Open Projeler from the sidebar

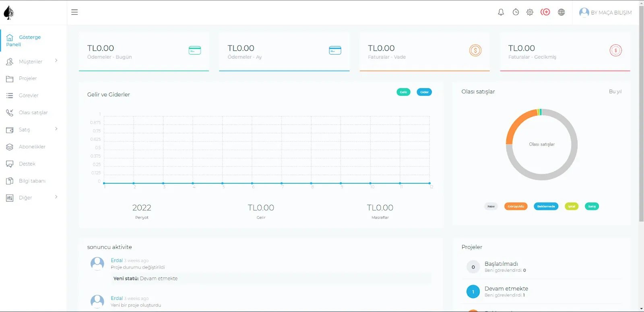coord(27,78)
